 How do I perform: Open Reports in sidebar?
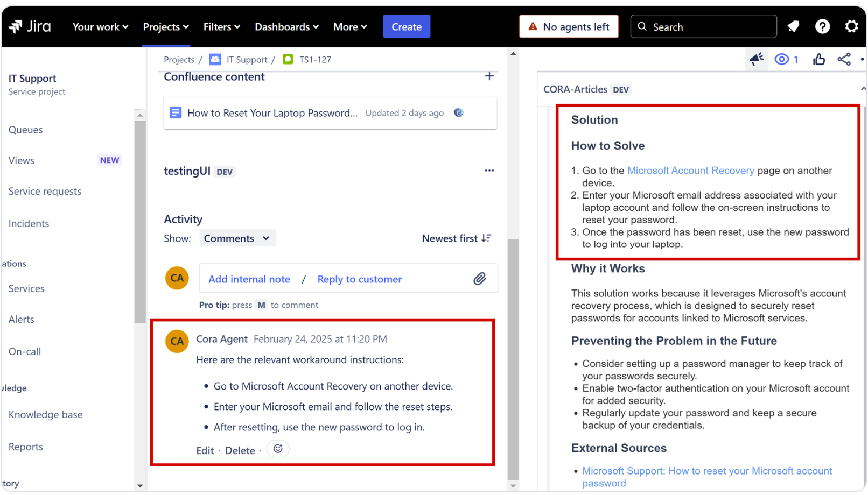coord(26,447)
